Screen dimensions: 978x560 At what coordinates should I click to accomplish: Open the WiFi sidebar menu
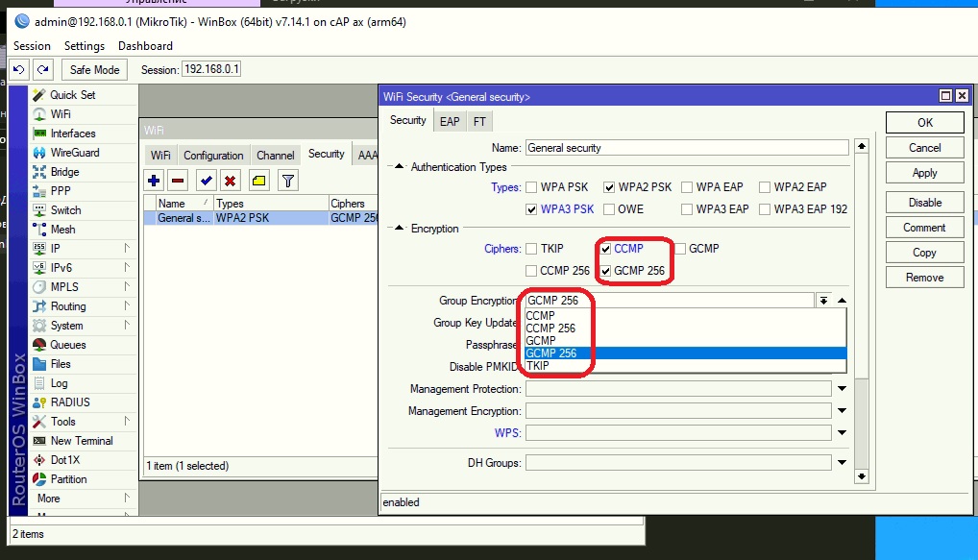pyautogui.click(x=61, y=114)
